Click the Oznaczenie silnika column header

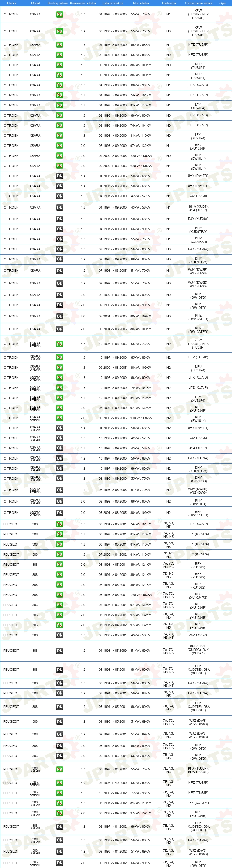click(x=198, y=3)
